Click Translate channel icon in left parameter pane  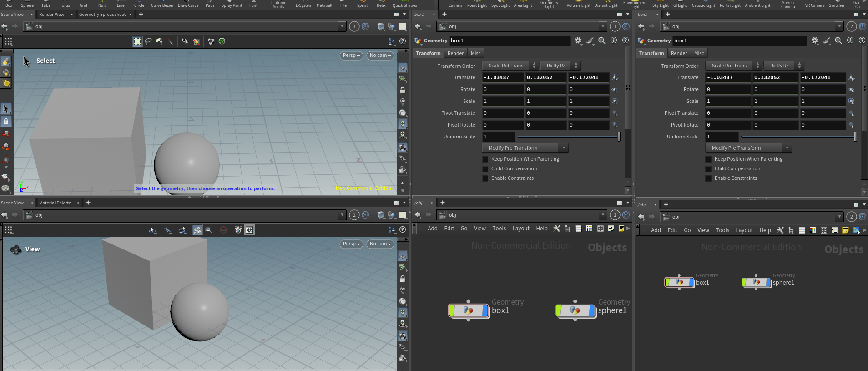point(615,78)
